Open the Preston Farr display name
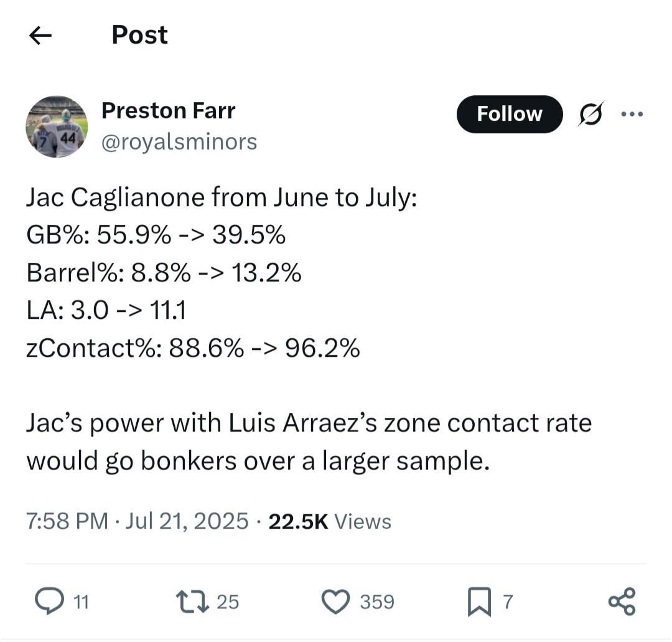 point(168,111)
